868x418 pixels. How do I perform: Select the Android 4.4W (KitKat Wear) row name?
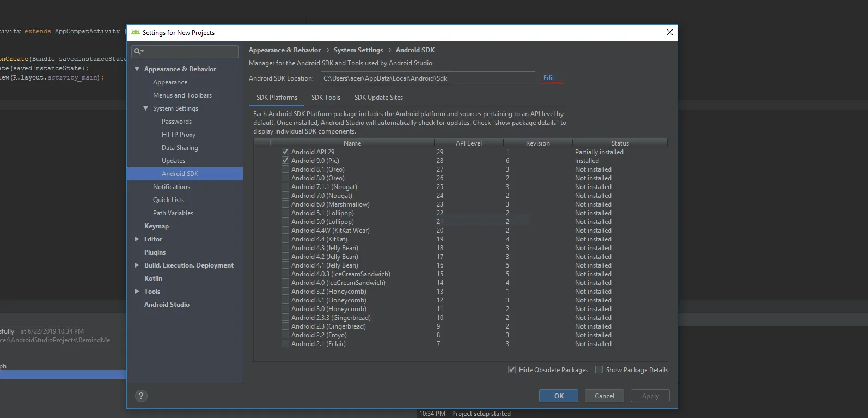(x=331, y=231)
